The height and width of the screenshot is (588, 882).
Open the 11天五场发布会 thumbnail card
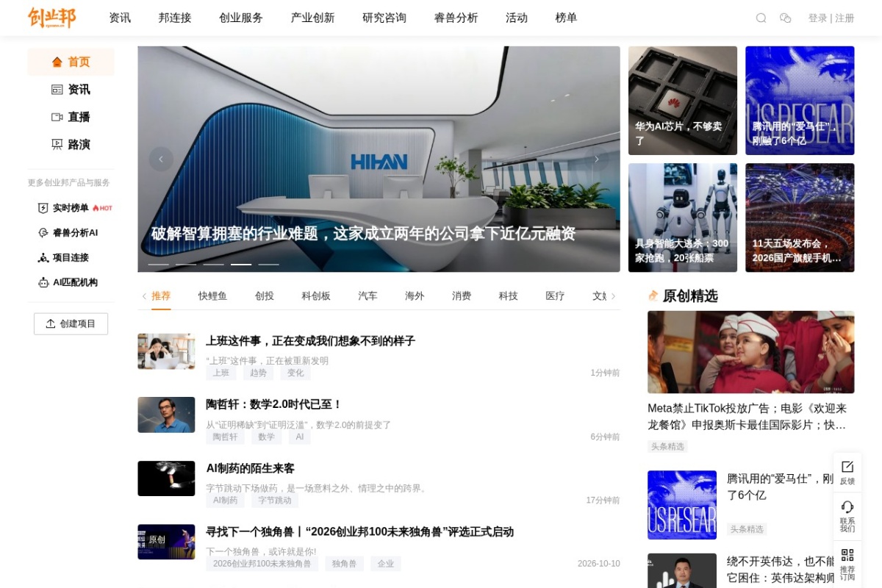click(x=800, y=218)
